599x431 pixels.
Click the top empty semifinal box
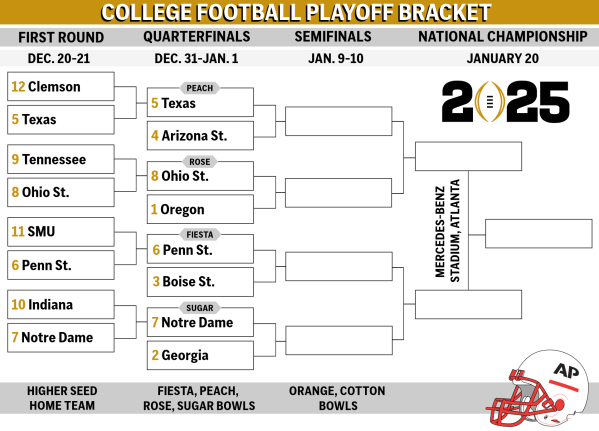(x=338, y=122)
